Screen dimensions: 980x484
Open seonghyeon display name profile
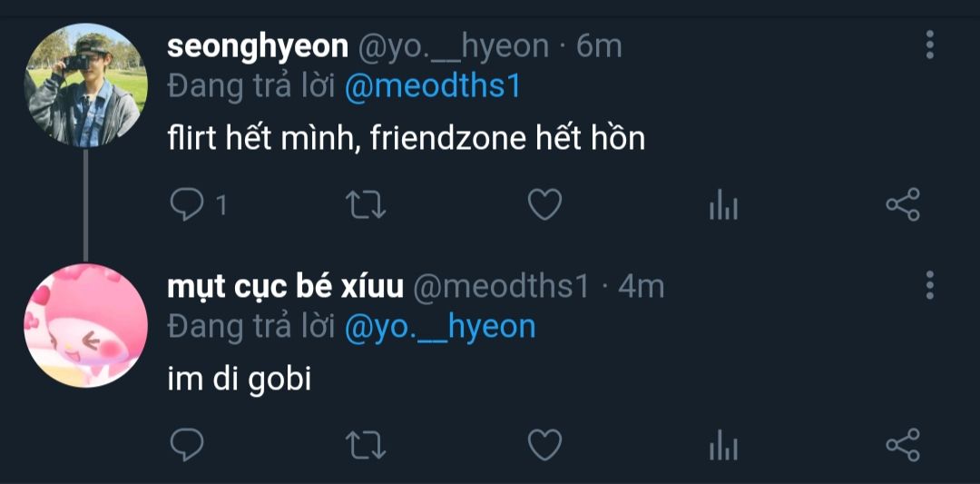(x=258, y=46)
